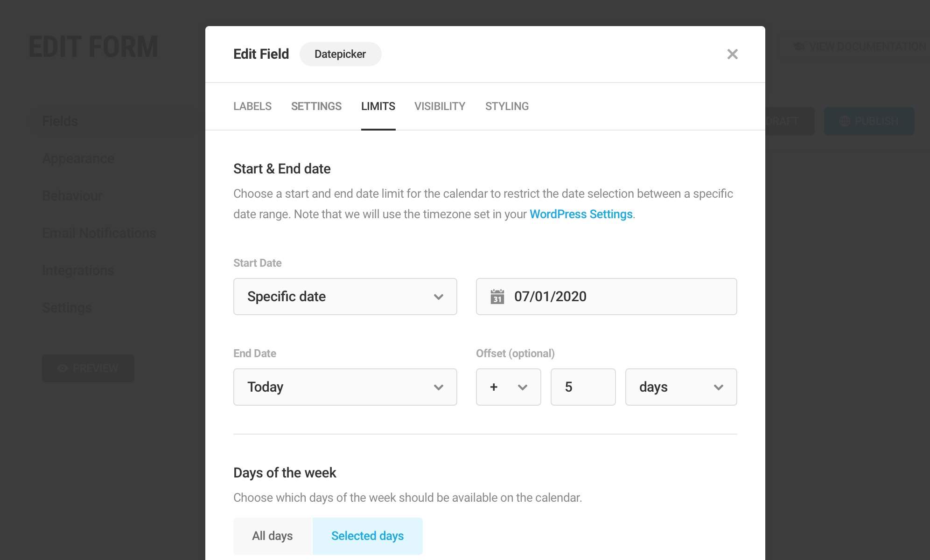The image size is (930, 560).
Task: Click the WordPress Settings hyperlink
Action: click(581, 214)
